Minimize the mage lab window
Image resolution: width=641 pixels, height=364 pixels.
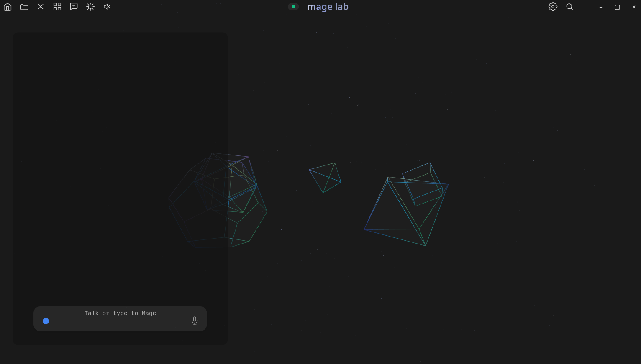pos(601,7)
